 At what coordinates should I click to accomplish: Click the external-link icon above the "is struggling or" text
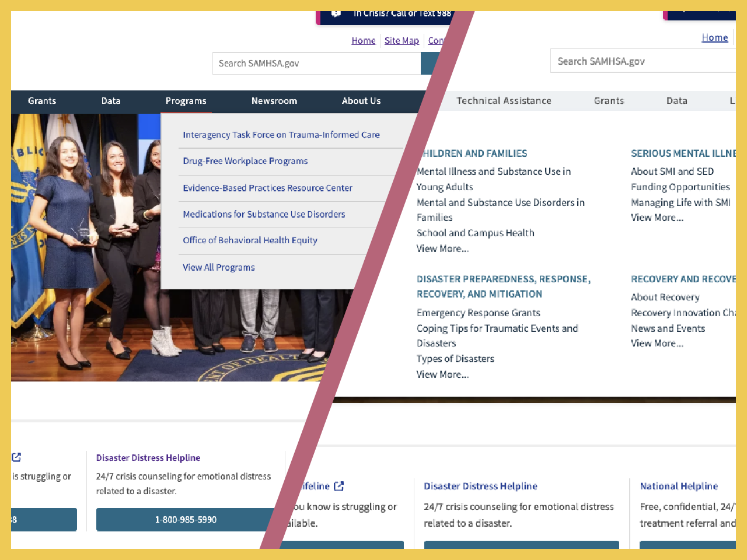tap(16, 457)
